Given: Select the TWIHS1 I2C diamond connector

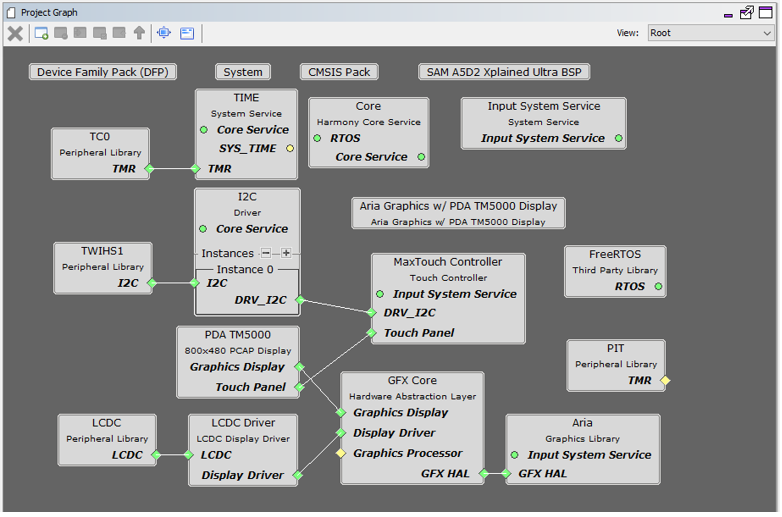Looking at the screenshot, I should (x=152, y=283).
